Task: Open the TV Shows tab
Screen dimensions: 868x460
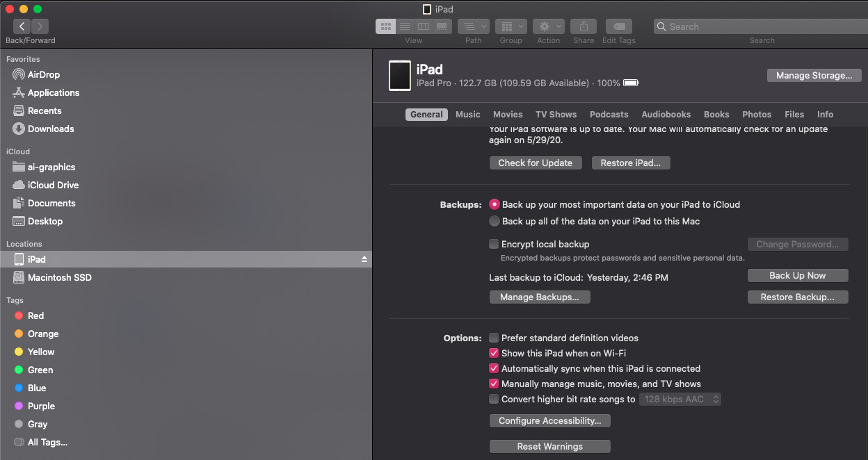Action: 556,115
